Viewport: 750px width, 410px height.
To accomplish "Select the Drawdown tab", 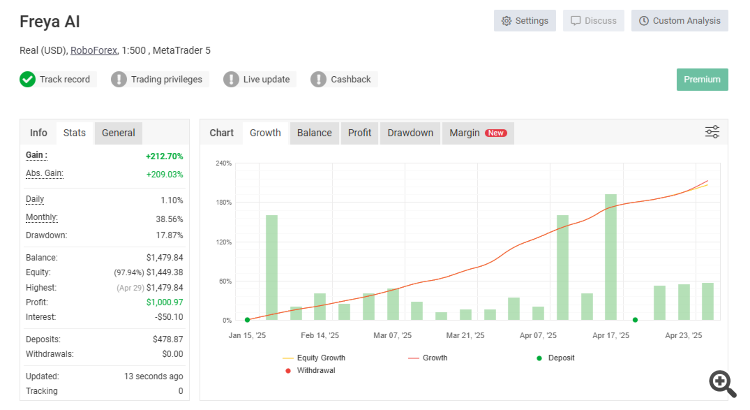I will point(410,133).
